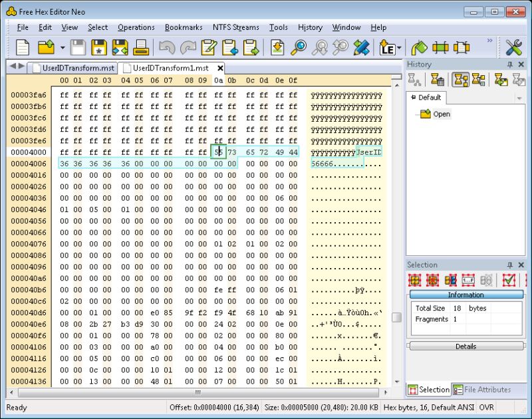532x419 pixels.
Task: Toggle the history tree view hourglass button
Action: click(460, 80)
